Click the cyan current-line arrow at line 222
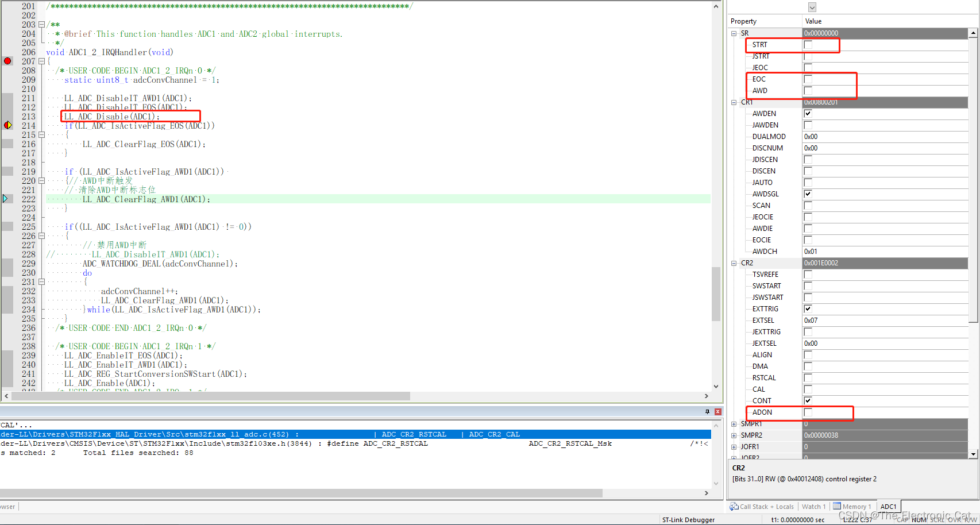This screenshot has width=980, height=525. 6,199
